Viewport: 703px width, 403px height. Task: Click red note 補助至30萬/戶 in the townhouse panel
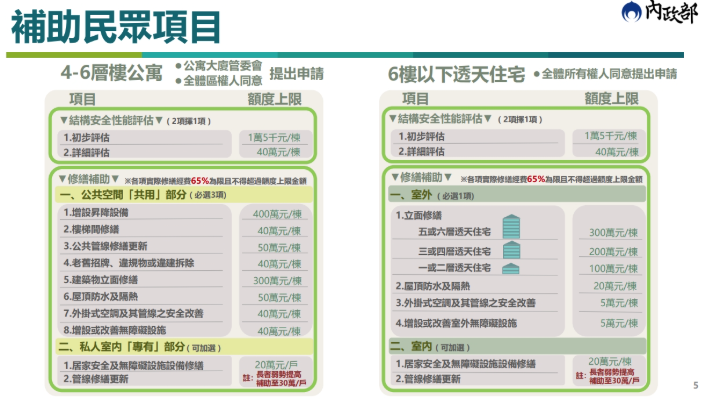[614, 381]
